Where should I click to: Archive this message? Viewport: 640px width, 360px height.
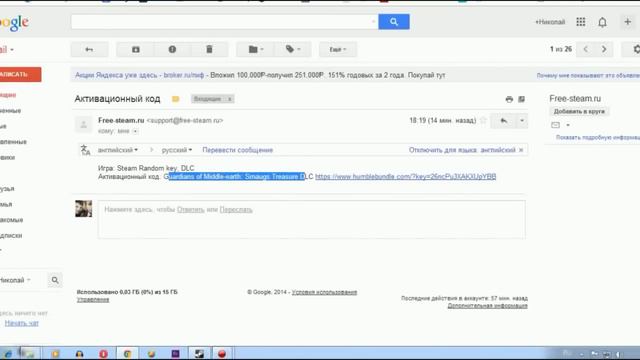pyautogui.click(x=136, y=49)
